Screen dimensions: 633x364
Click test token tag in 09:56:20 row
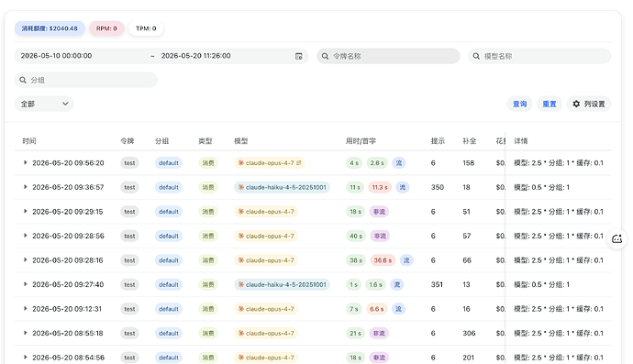tap(129, 162)
